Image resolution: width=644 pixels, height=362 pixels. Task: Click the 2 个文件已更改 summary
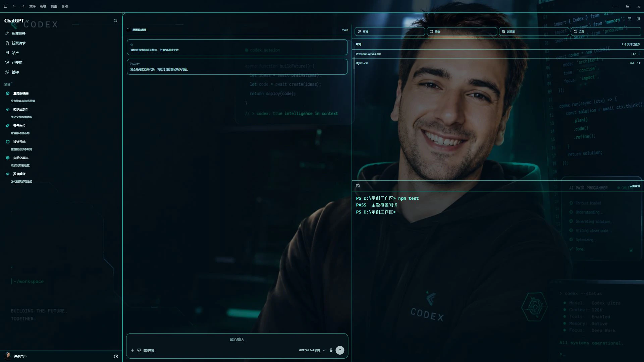tap(631, 44)
